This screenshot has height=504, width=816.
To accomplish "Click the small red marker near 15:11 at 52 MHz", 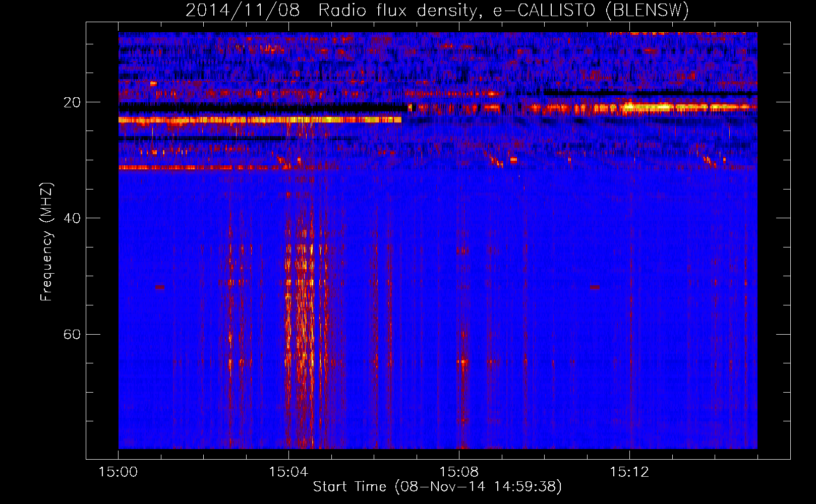I will coord(595,287).
